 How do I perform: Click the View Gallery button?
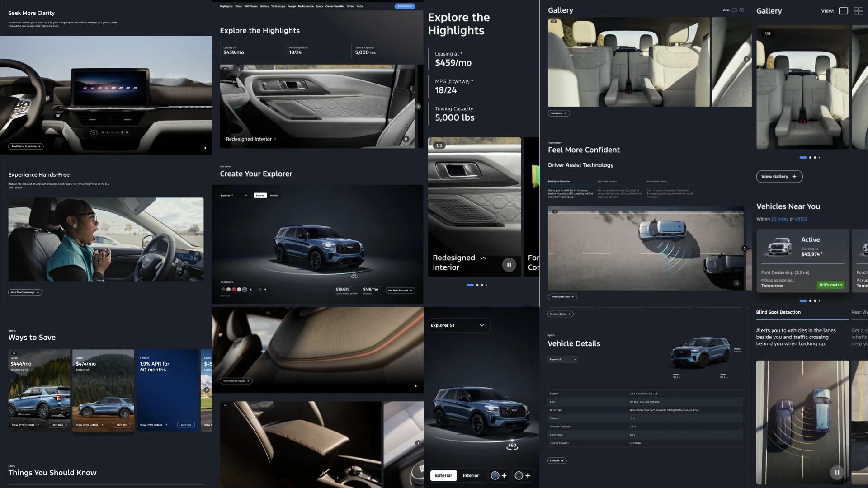point(779,177)
